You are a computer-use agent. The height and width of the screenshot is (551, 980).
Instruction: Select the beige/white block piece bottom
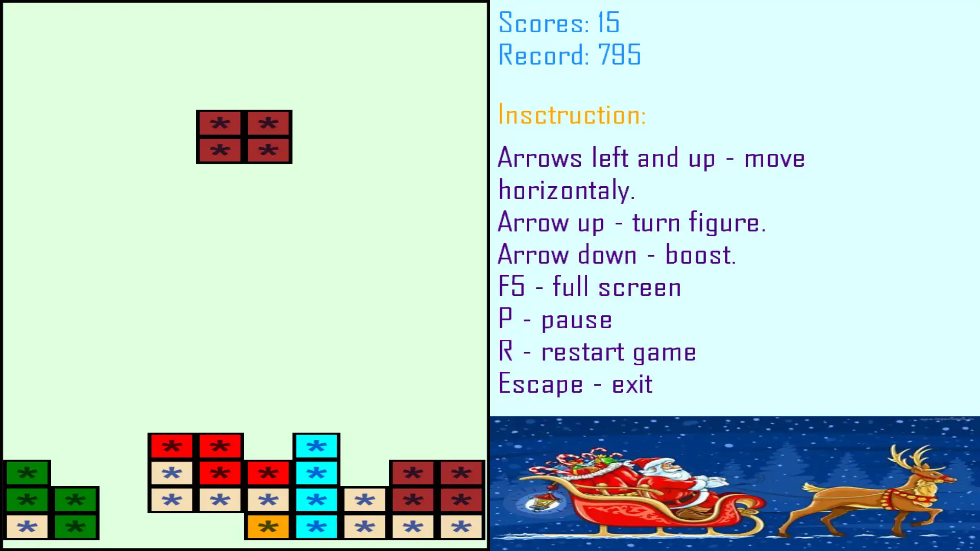27,528
